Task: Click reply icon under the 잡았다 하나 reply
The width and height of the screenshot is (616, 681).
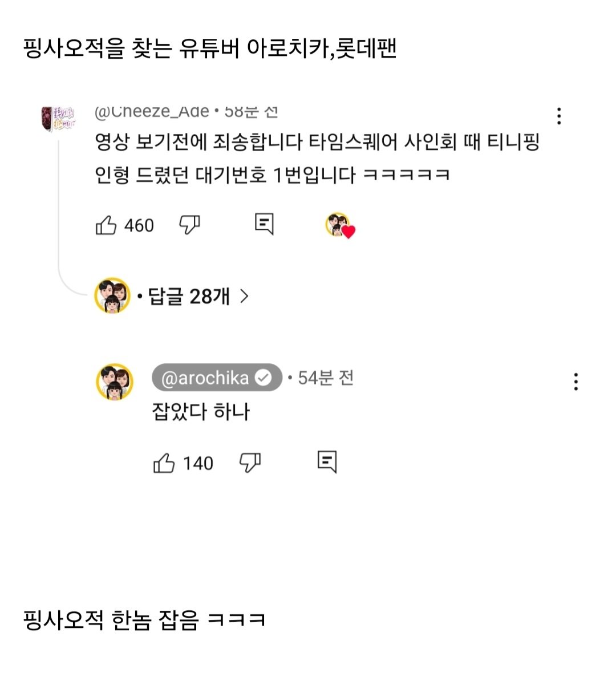Action: [327, 462]
